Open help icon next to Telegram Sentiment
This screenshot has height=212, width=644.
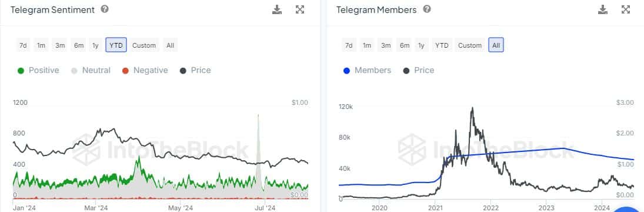(x=105, y=9)
